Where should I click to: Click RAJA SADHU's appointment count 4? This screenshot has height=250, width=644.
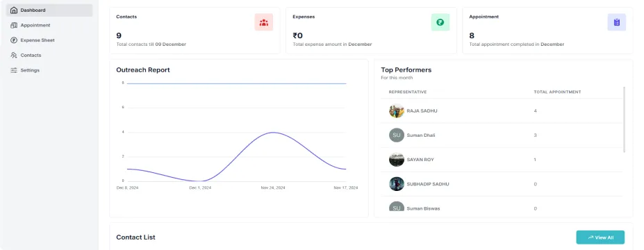[x=535, y=111]
